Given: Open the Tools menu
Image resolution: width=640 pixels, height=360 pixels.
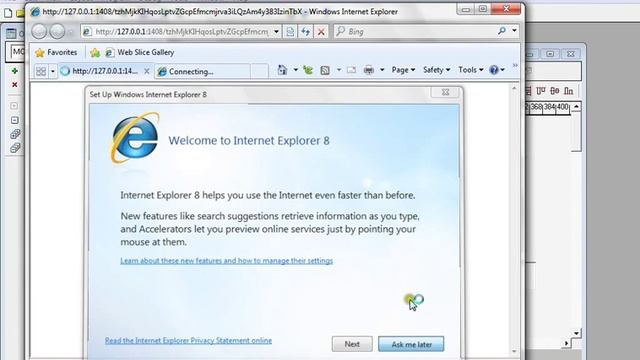Looking at the screenshot, I should [x=471, y=70].
